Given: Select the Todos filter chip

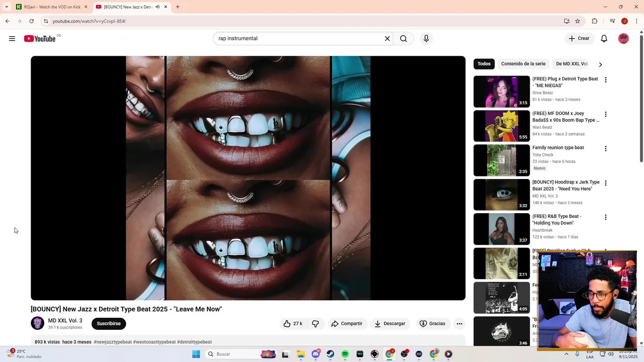Looking at the screenshot, I should tap(484, 64).
